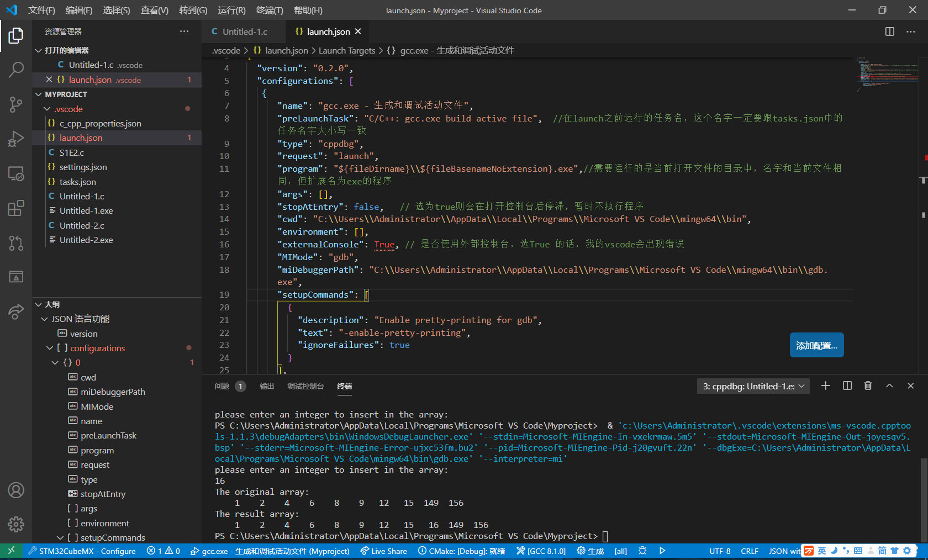Select miDebuggerPath in the outline
Image resolution: width=928 pixels, height=560 pixels.
[117, 392]
